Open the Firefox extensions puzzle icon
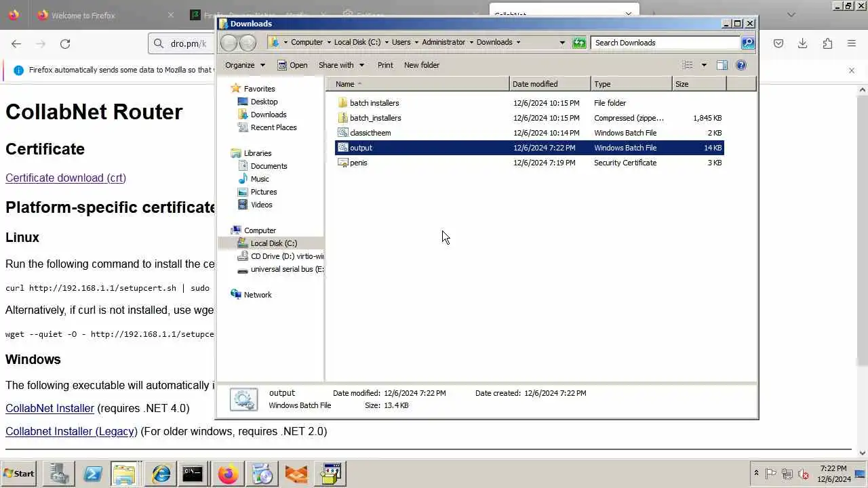Image resolution: width=868 pixels, height=488 pixels. [x=827, y=43]
